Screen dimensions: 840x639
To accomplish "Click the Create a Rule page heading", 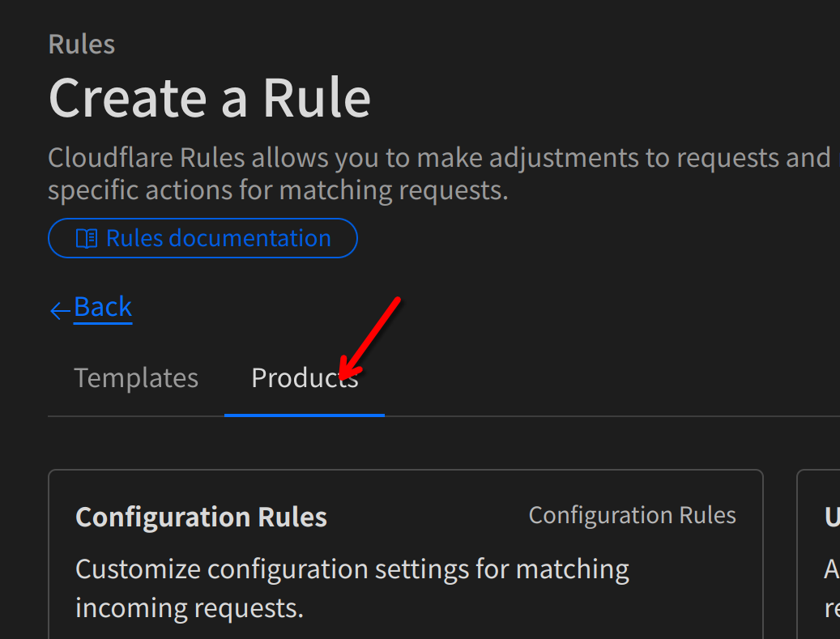I will pos(210,97).
